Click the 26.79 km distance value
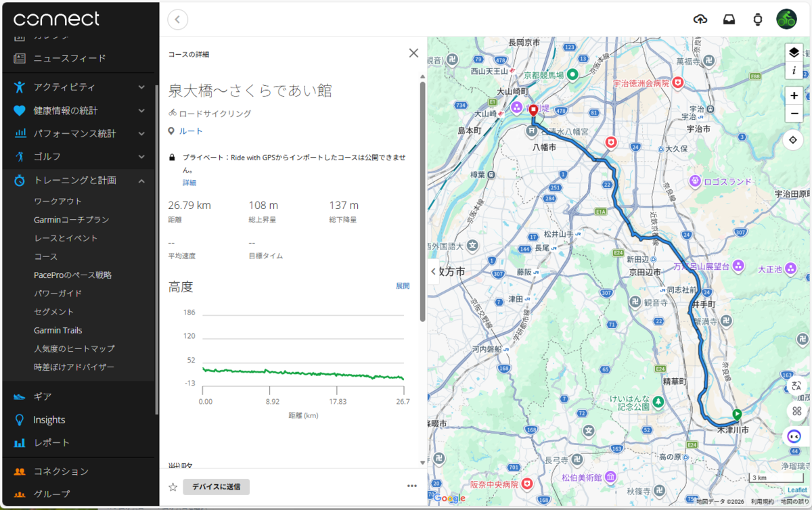This screenshot has height=510, width=812. 189,205
